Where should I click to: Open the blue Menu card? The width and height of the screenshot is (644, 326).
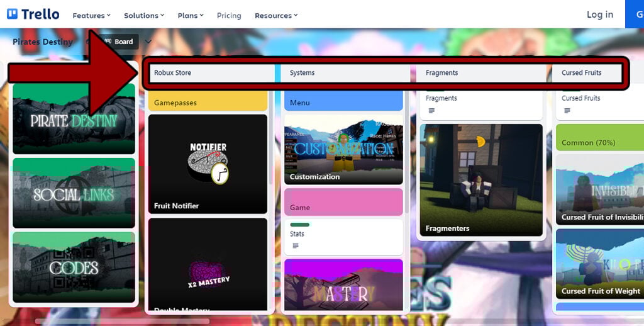click(344, 101)
